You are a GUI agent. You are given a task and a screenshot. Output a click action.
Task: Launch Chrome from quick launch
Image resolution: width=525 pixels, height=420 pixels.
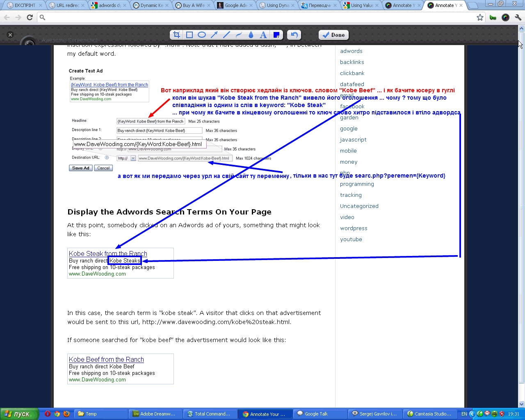(57, 414)
